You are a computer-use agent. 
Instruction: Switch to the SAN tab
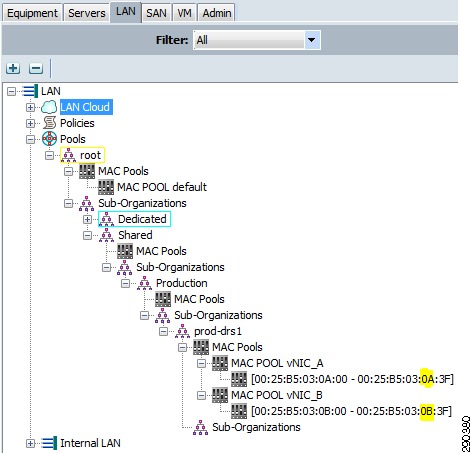click(x=156, y=13)
